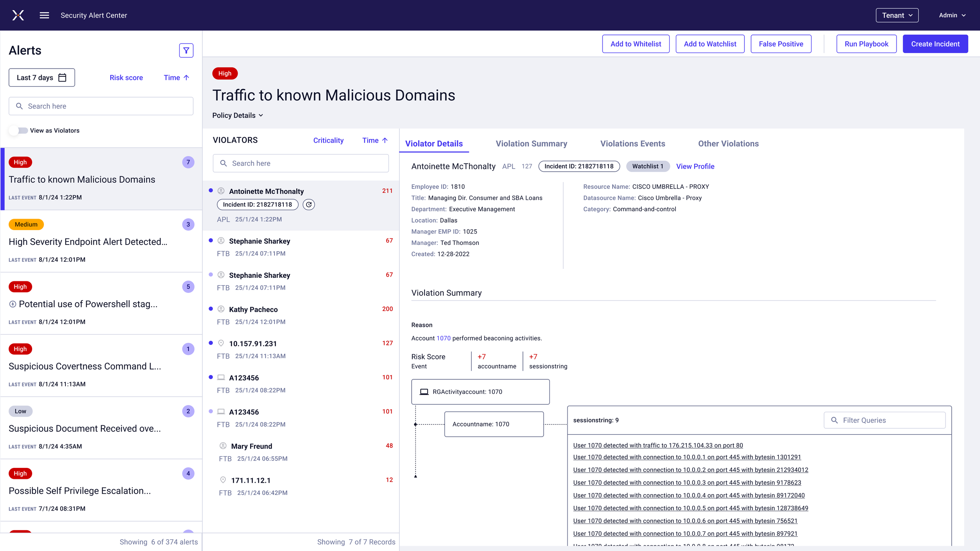Image resolution: width=980 pixels, height=551 pixels.
Task: Click the lightning icon on Powershell alert
Action: pos(13,304)
